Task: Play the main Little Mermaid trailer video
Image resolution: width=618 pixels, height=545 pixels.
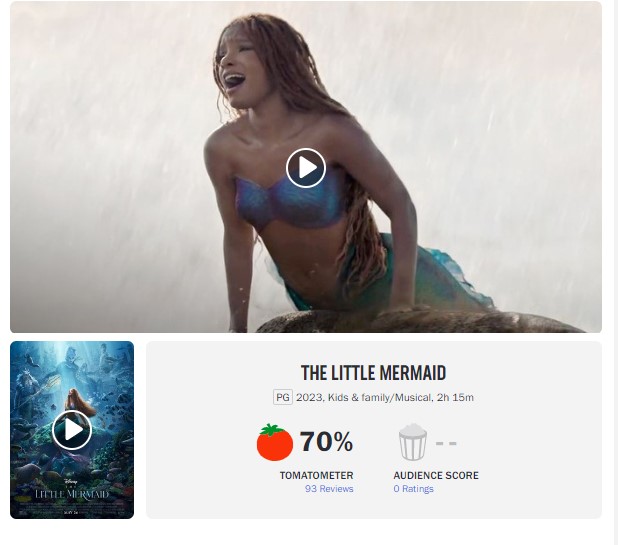Action: [306, 168]
